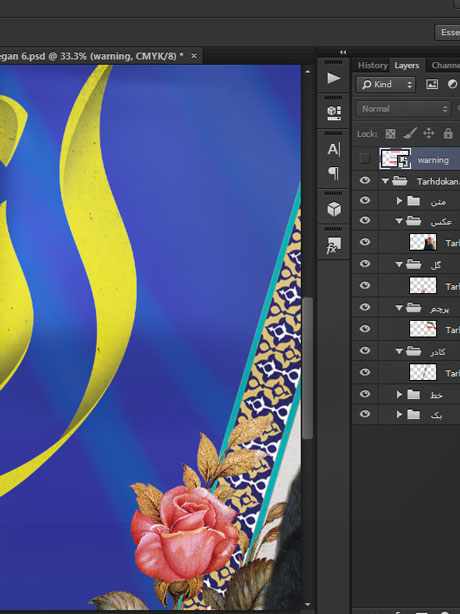The image size is (460, 614).
Task: Click the canvas vertical scrollbar thumb
Action: click(308, 368)
